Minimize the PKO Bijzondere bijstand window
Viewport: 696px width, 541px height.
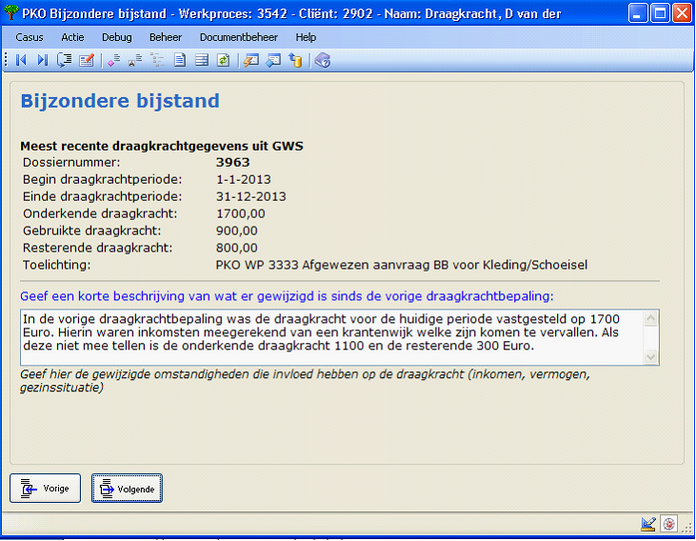coord(637,13)
